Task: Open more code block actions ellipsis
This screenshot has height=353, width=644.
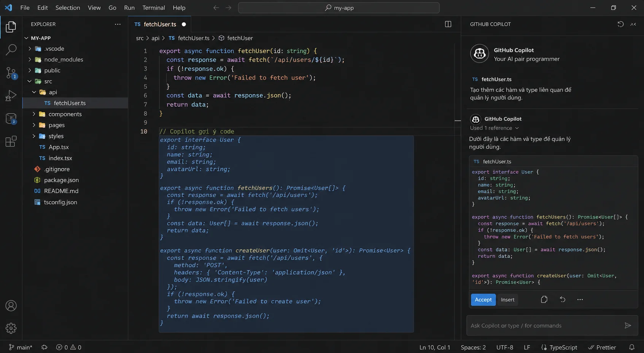Action: (x=580, y=299)
